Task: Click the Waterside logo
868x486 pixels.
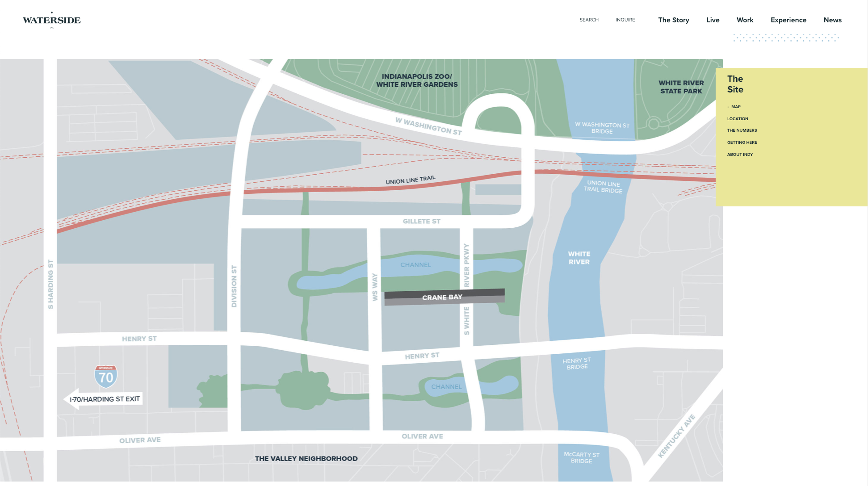Action: pos(52,20)
